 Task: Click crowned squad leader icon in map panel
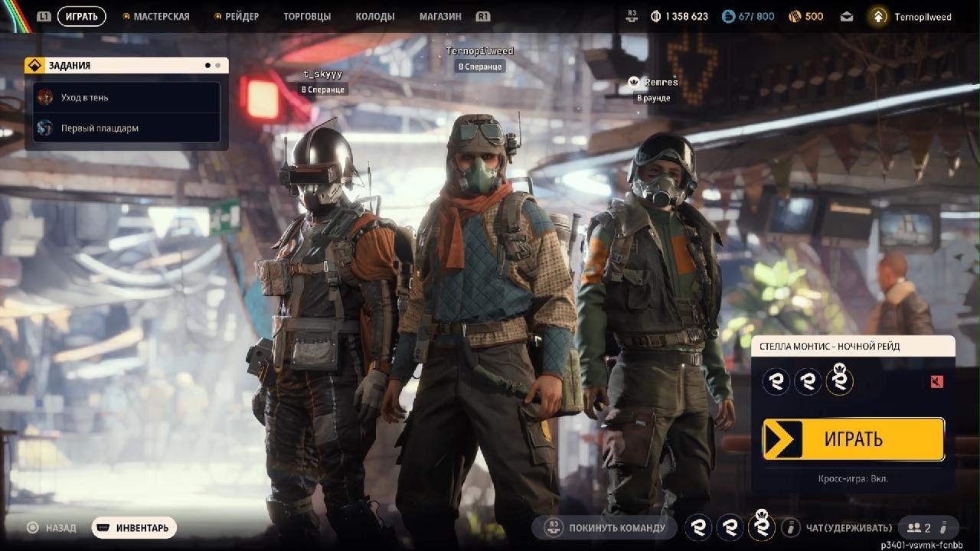(840, 380)
